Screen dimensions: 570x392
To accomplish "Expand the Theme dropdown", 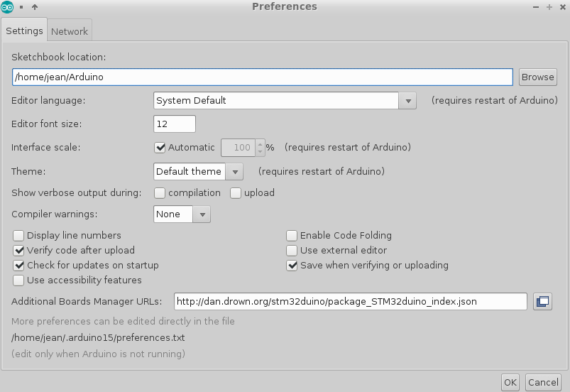I will click(198, 171).
